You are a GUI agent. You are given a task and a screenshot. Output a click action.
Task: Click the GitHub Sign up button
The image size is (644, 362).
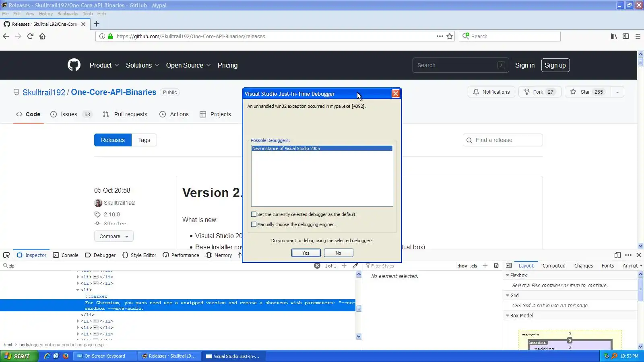click(555, 65)
